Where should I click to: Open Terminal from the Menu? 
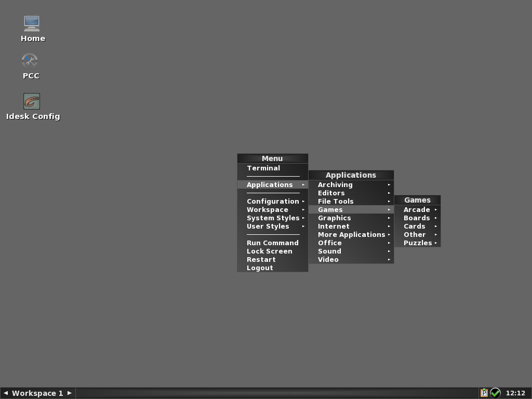[273, 168]
